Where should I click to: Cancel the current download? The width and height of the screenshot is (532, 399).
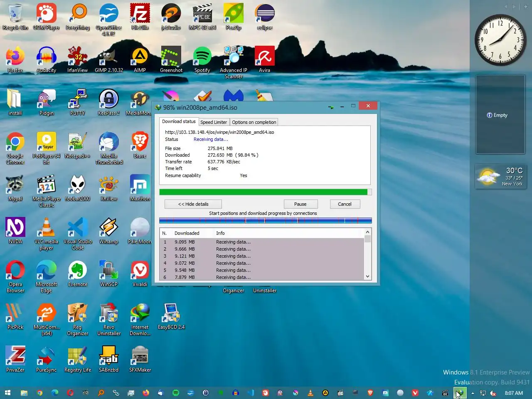point(345,204)
